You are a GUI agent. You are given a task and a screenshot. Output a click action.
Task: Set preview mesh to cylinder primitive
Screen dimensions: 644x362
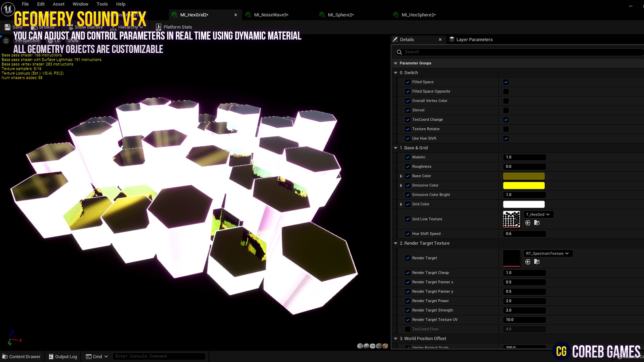tap(360, 346)
